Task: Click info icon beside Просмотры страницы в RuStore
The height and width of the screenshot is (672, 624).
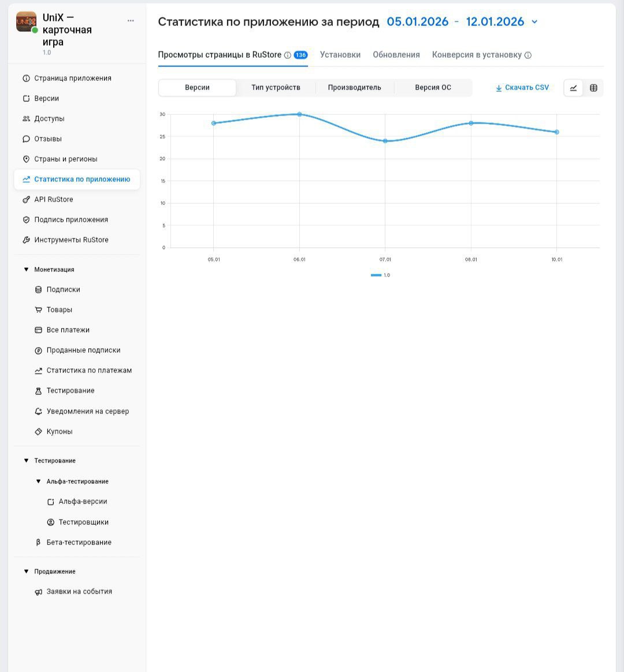Action: (x=288, y=55)
